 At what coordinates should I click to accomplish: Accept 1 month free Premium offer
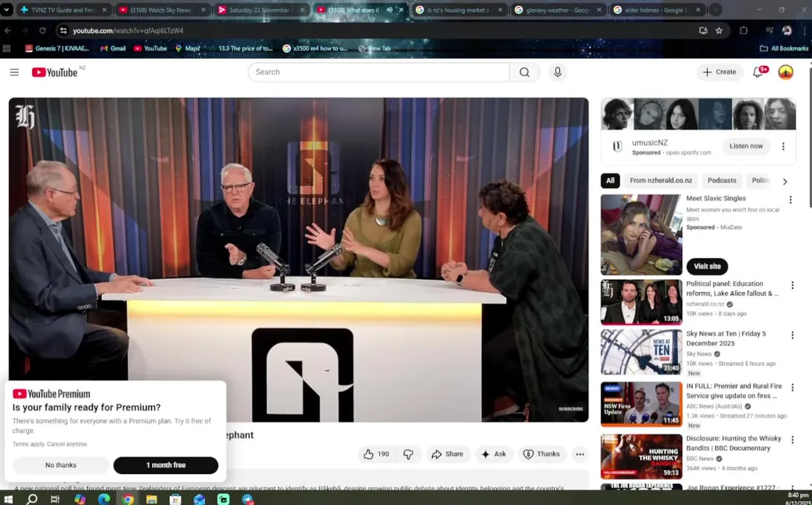(166, 465)
